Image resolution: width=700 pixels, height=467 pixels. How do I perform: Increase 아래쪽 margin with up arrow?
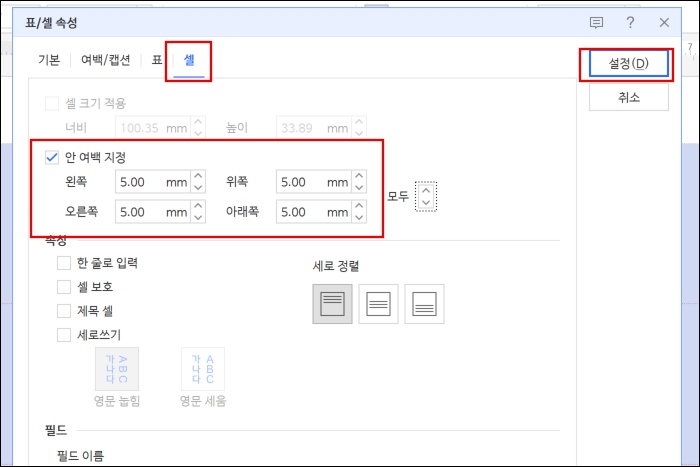pyautogui.click(x=359, y=206)
